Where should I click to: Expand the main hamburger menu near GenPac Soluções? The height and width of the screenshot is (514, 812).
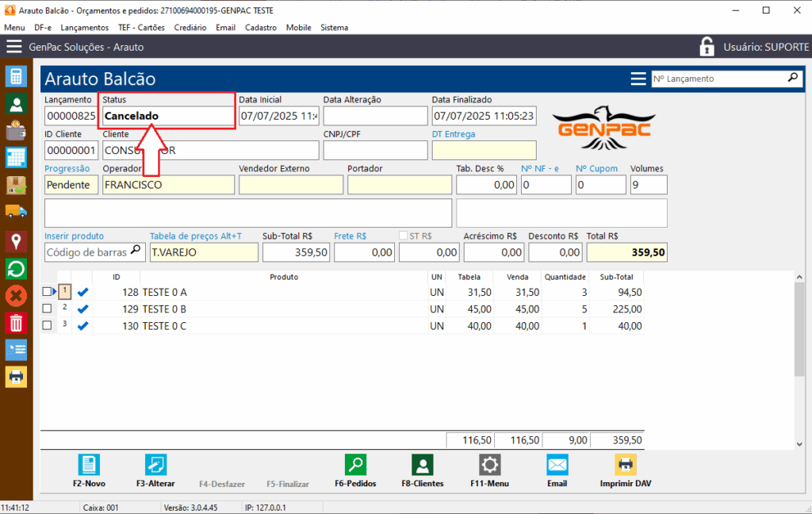[x=14, y=47]
